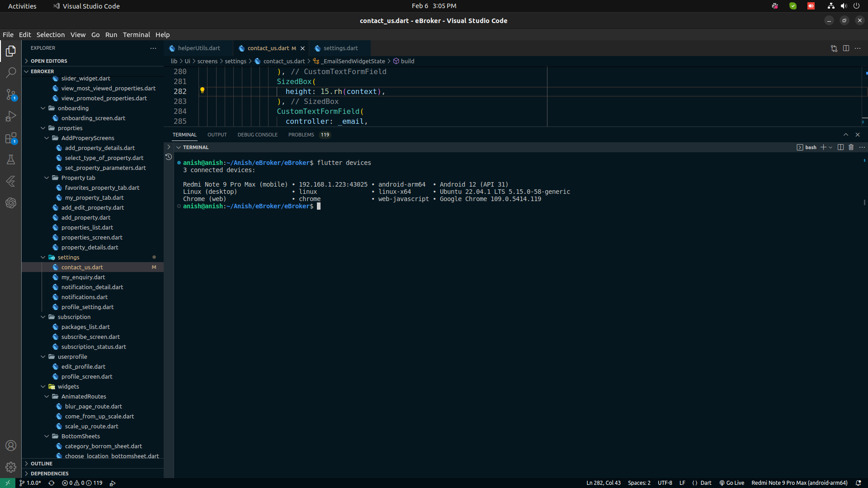This screenshot has height=488, width=868.
Task: Click the Dart language mode indicator
Action: pos(706,483)
